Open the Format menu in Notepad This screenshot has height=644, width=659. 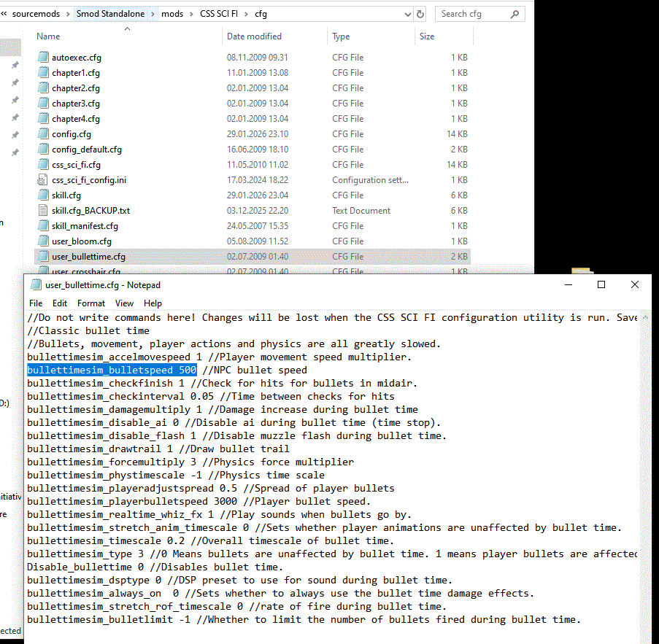tap(91, 303)
